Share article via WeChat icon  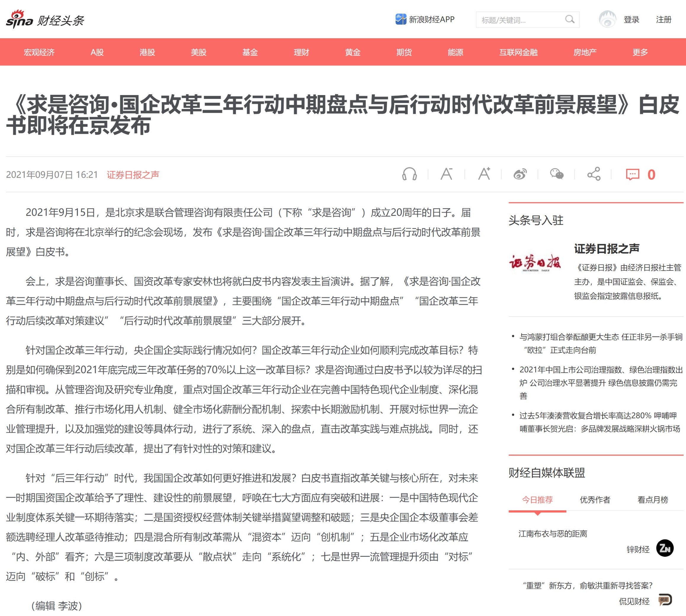[557, 174]
